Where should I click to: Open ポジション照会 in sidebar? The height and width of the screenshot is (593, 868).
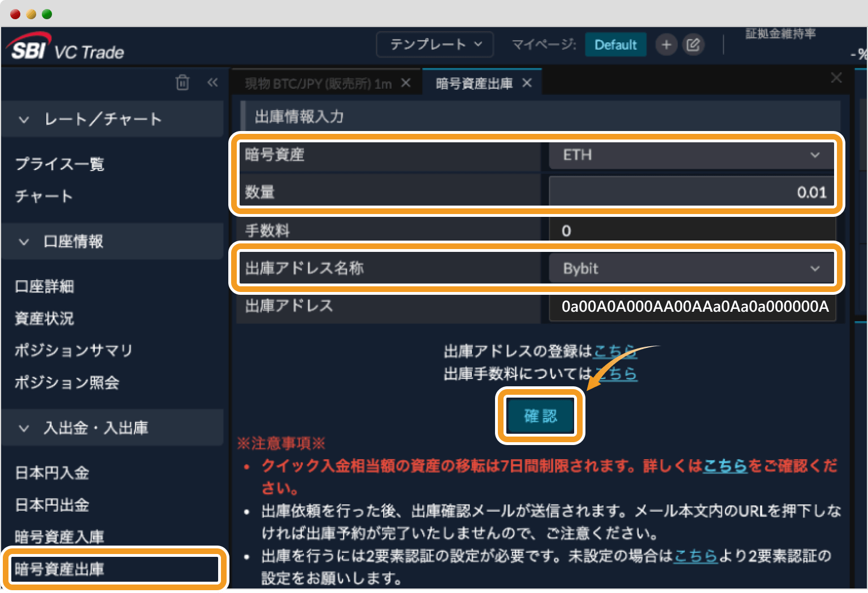pos(67,382)
